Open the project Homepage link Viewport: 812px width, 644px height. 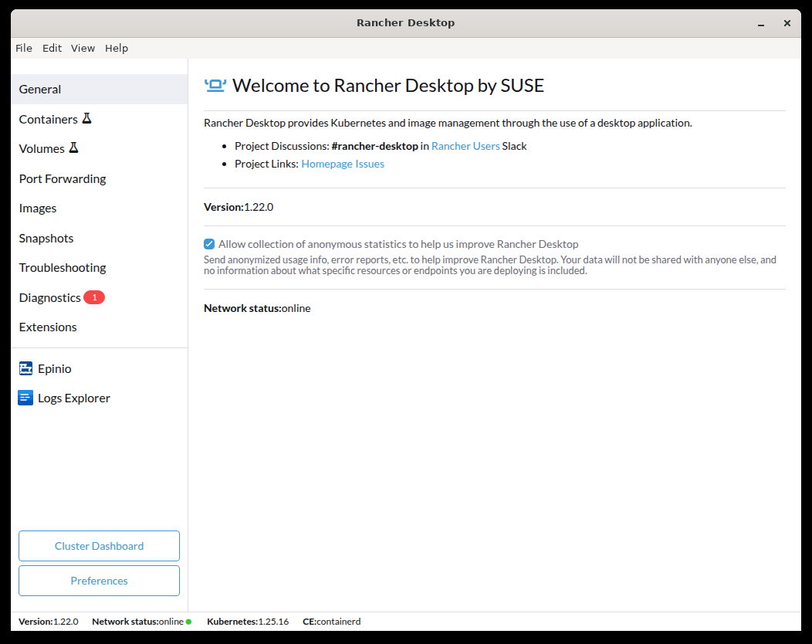326,164
